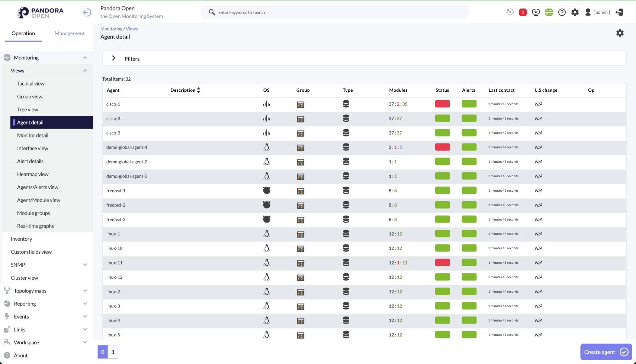This screenshot has width=636, height=364.
Task: Open the help question mark icon
Action: pyautogui.click(x=562, y=12)
